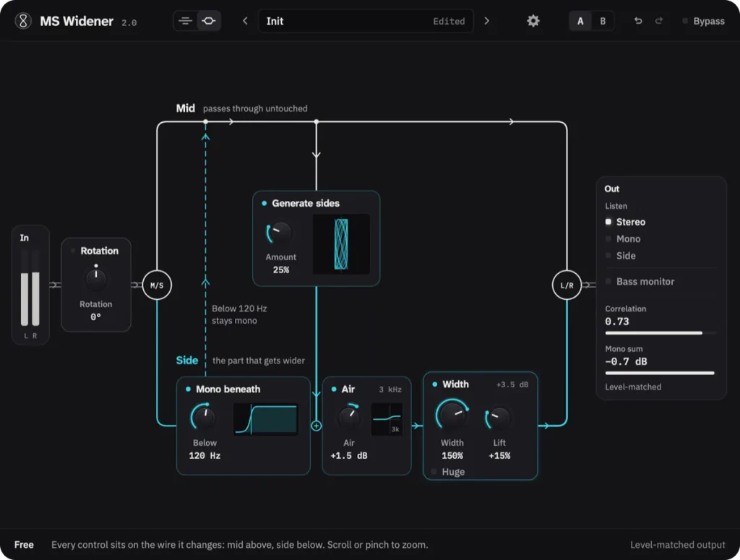Click the Air 3 kHz frequency label

click(x=390, y=389)
